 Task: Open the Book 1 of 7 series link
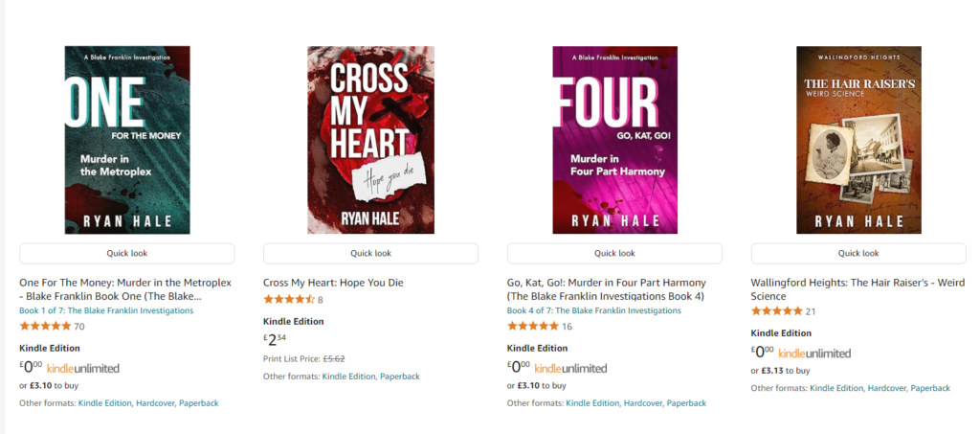pyautogui.click(x=106, y=310)
